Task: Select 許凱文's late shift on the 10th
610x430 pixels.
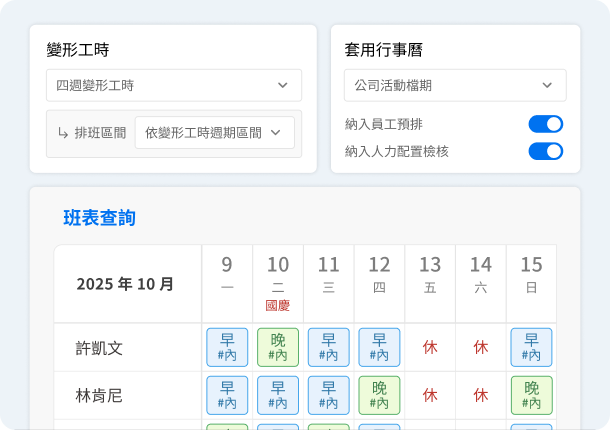Action: coord(278,347)
